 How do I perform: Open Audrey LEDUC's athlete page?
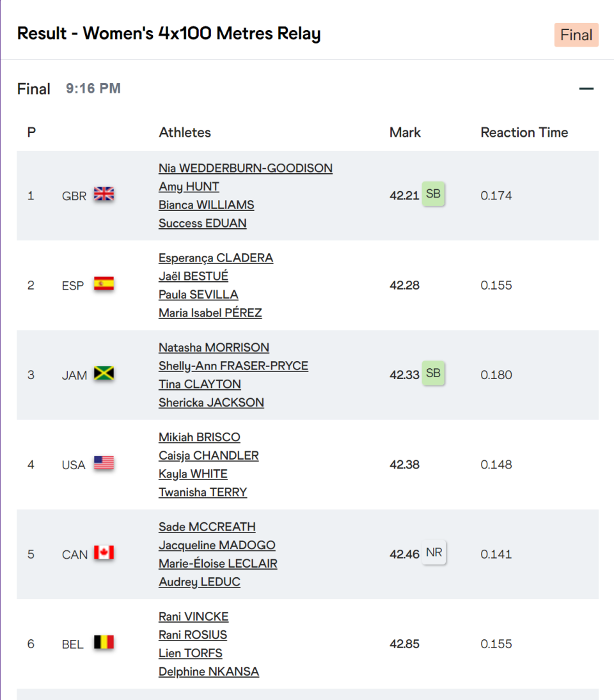point(200,582)
